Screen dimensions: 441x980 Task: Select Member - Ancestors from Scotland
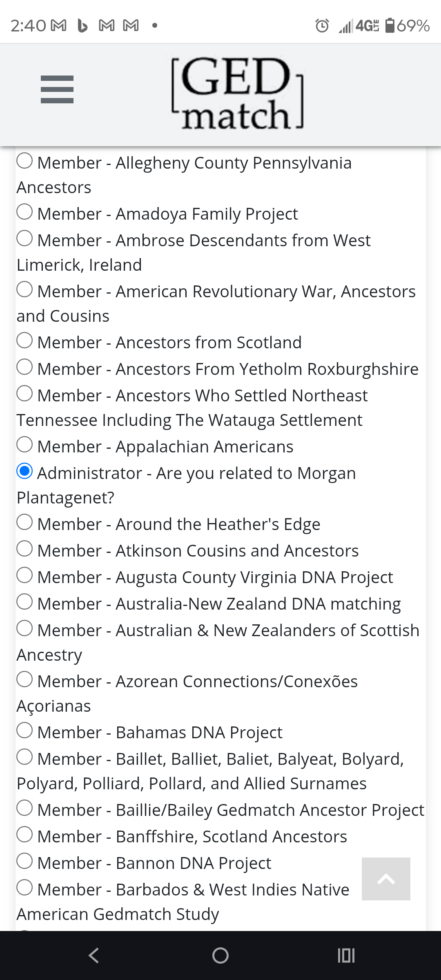point(25,342)
